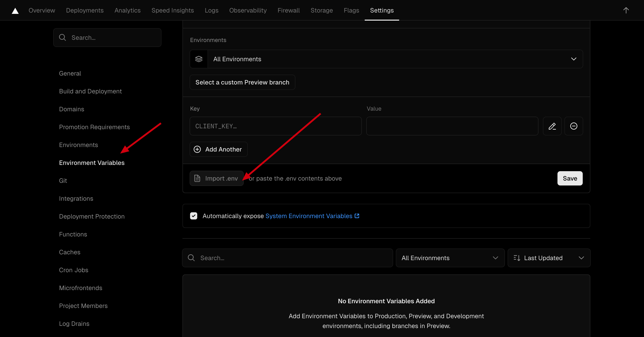Click the magnifier icon in sidebar search

point(63,38)
